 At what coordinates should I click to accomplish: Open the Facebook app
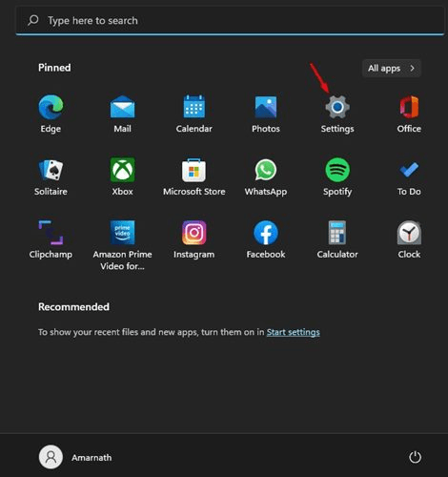point(266,239)
